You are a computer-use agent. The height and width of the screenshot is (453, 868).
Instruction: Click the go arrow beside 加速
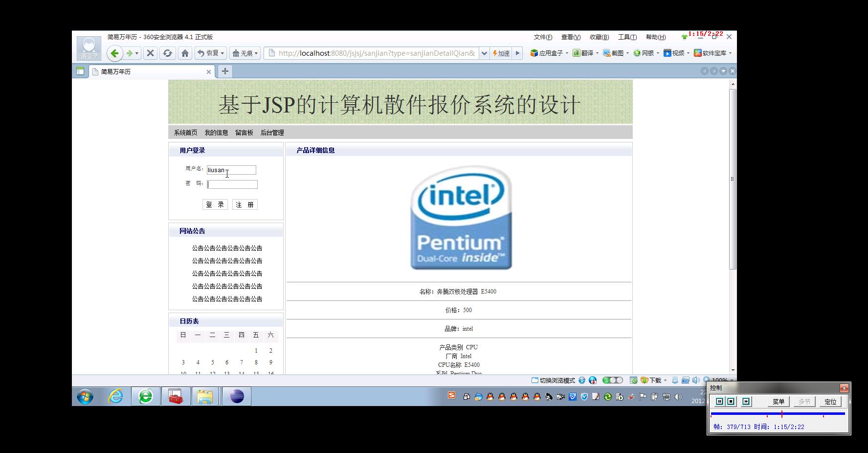pyautogui.click(x=517, y=53)
